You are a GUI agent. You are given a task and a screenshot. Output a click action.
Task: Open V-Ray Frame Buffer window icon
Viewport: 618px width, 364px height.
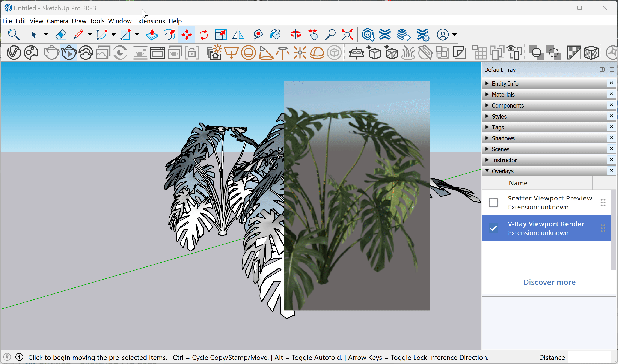click(x=158, y=53)
